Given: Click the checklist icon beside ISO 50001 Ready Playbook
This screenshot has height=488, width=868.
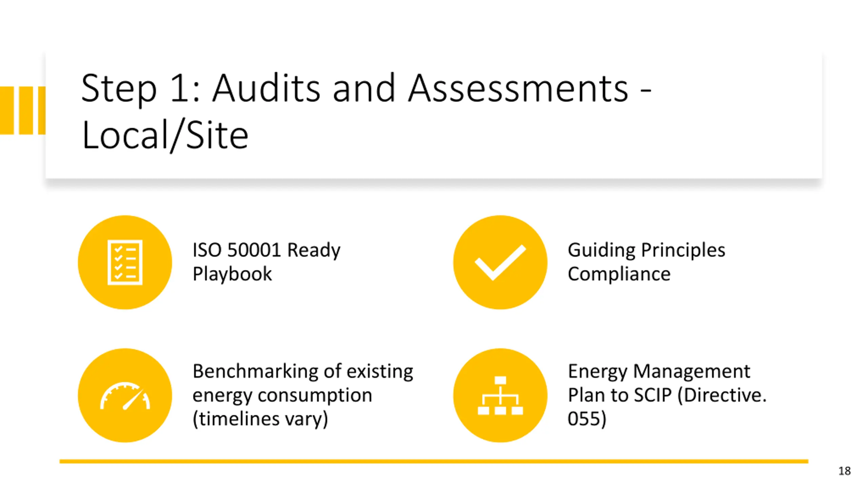Looking at the screenshot, I should (x=125, y=262).
